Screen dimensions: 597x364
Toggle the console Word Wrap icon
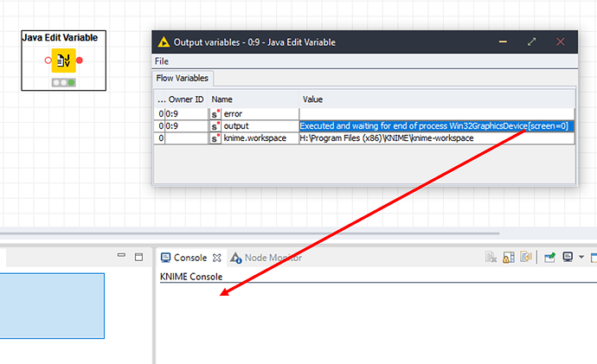[x=526, y=258]
